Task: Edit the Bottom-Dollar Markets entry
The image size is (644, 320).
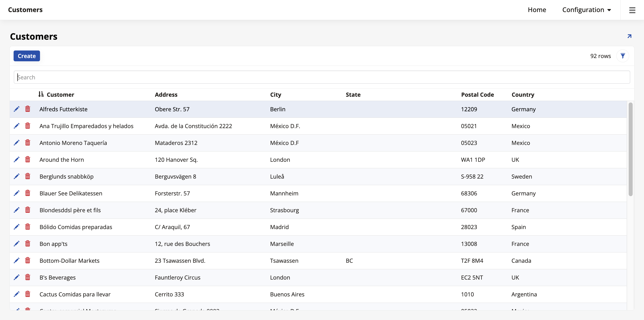Action: [x=17, y=260]
